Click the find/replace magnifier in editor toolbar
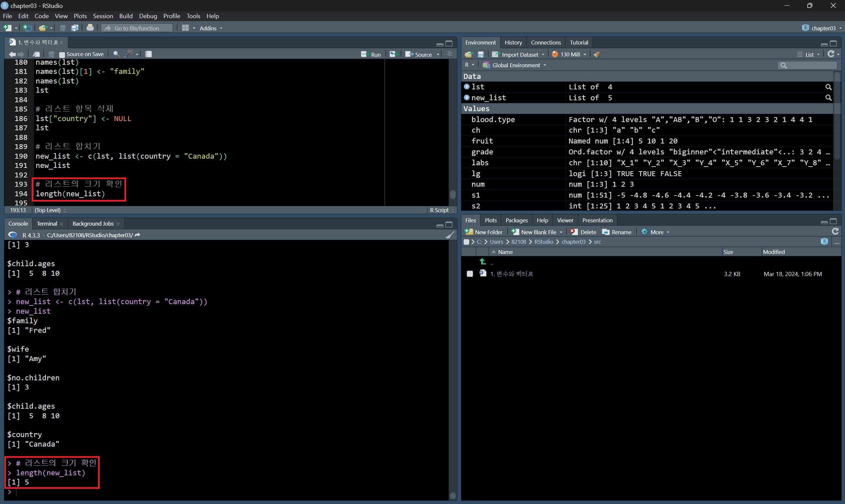Screen dimensions: 845x504 (116, 54)
